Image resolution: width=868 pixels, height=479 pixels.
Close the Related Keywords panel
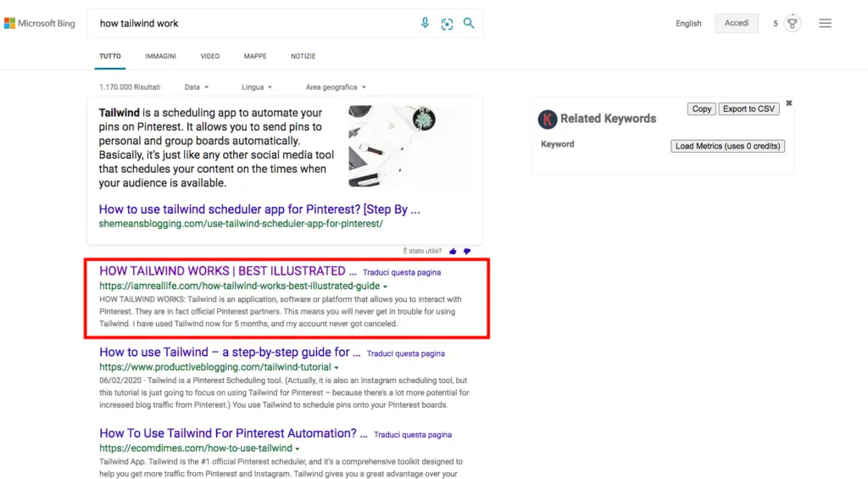pos(789,103)
